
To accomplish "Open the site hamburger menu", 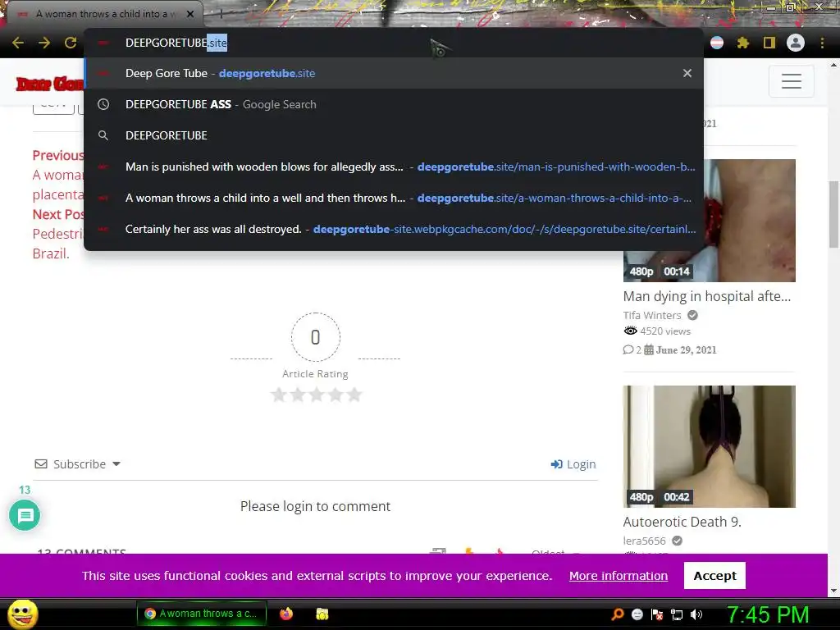I will pyautogui.click(x=792, y=81).
